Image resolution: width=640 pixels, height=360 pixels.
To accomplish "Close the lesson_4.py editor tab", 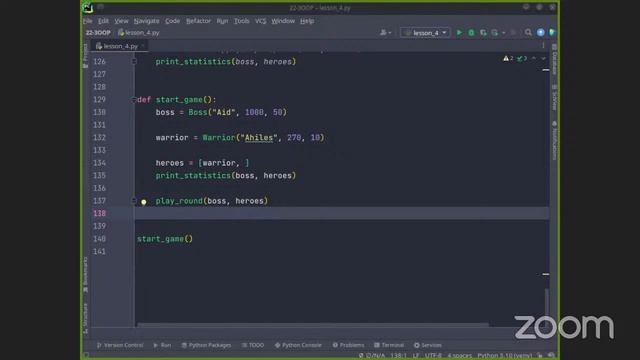I will 143,46.
